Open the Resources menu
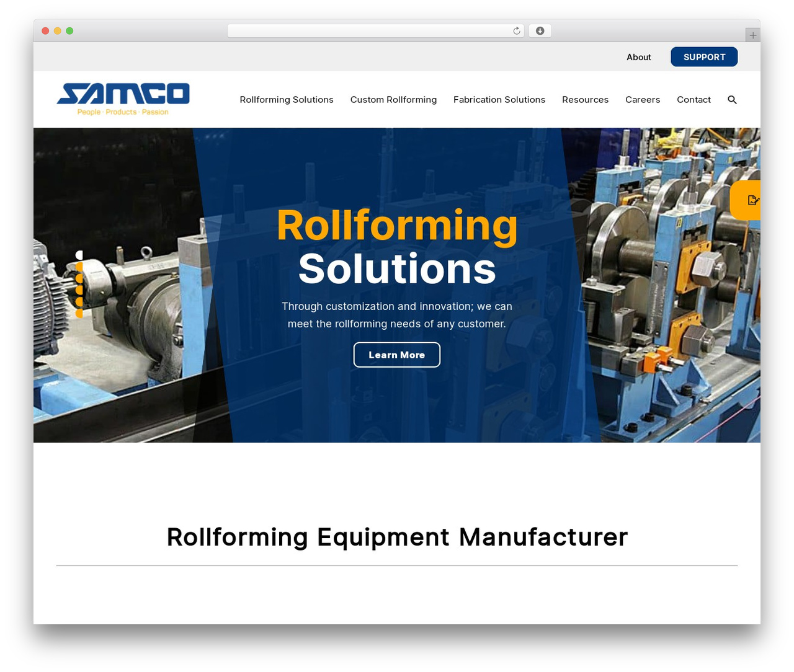This screenshot has height=672, width=794. click(585, 100)
